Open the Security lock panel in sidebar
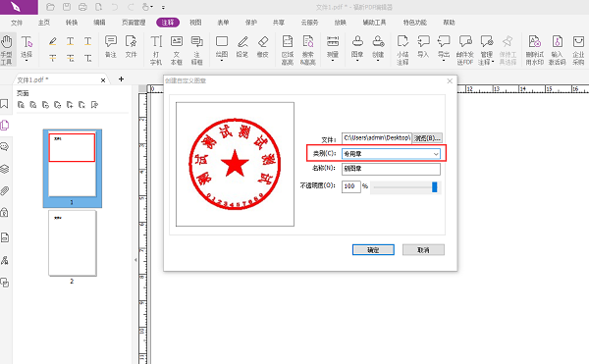589x364 pixels. pyautogui.click(x=5, y=212)
